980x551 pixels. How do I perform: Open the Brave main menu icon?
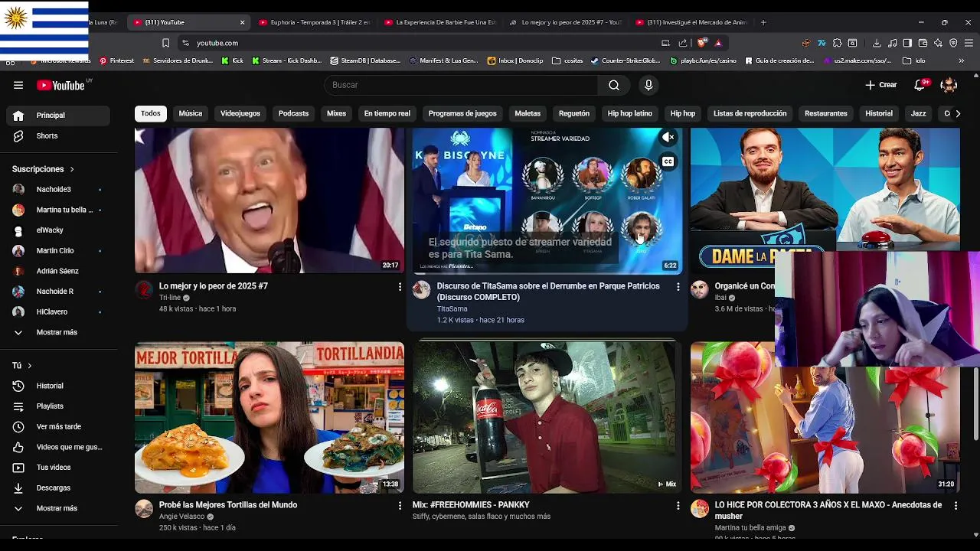[969, 43]
